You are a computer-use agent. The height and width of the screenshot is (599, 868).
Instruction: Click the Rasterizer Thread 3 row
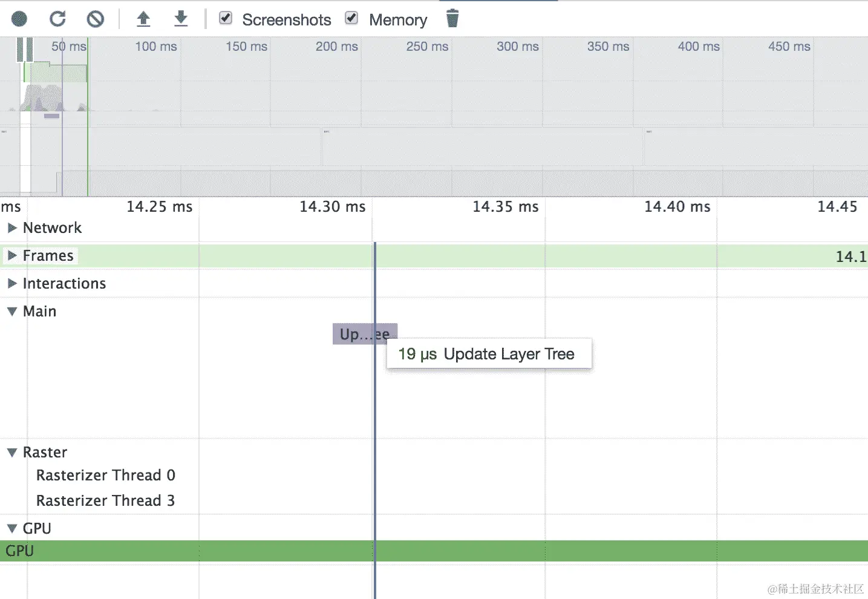106,501
